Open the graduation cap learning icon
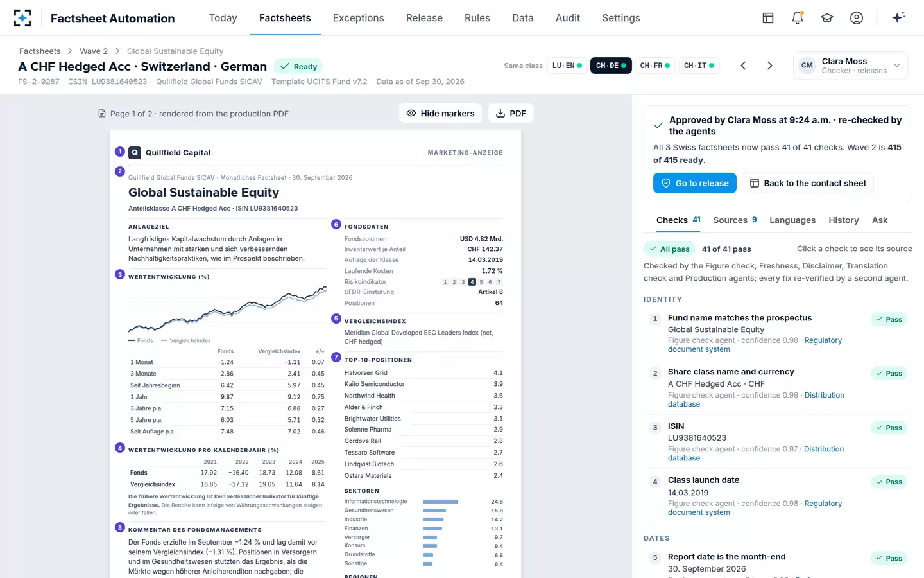Image resolution: width=924 pixels, height=578 pixels. (827, 18)
